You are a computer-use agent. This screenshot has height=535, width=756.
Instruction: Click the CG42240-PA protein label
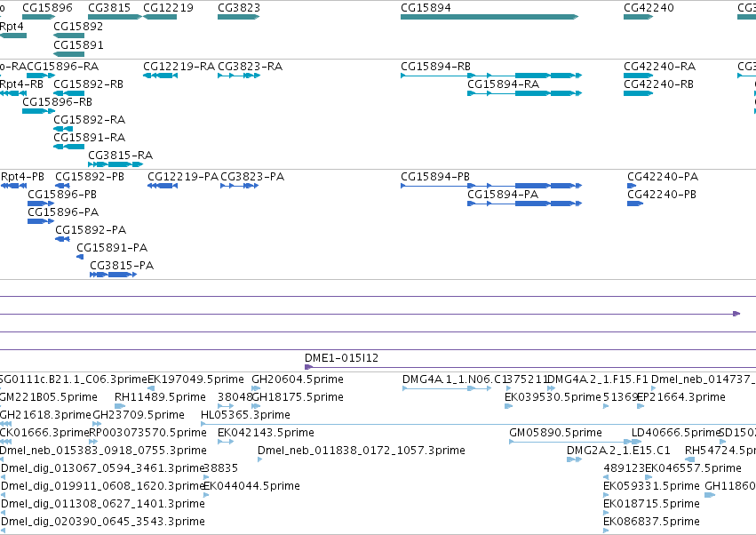[663, 177]
